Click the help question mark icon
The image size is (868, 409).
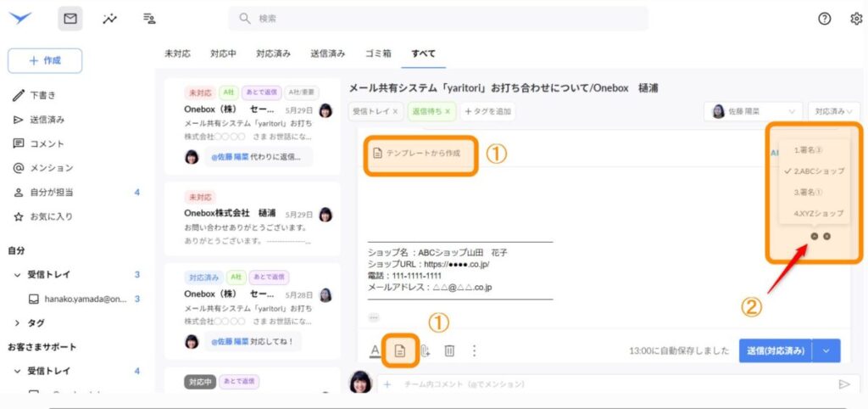pos(824,19)
